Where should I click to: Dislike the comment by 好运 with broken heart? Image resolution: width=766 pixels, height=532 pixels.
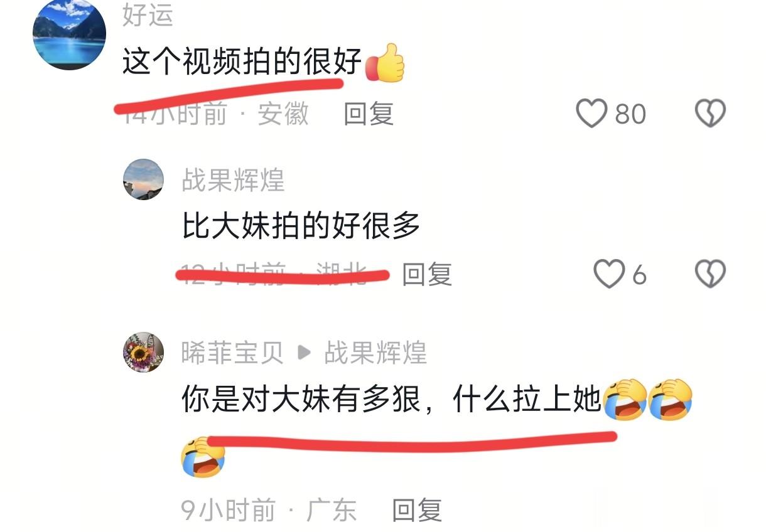pos(710,114)
